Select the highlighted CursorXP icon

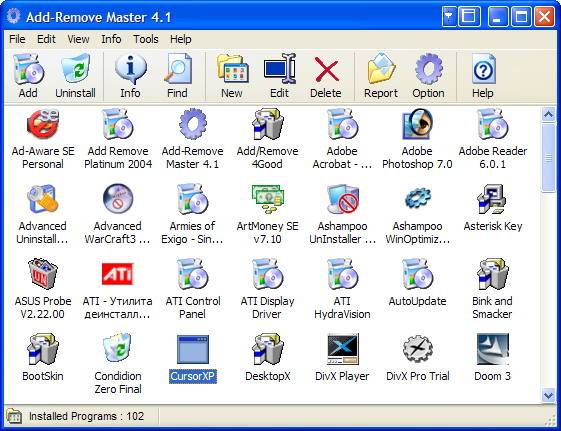[x=193, y=349]
